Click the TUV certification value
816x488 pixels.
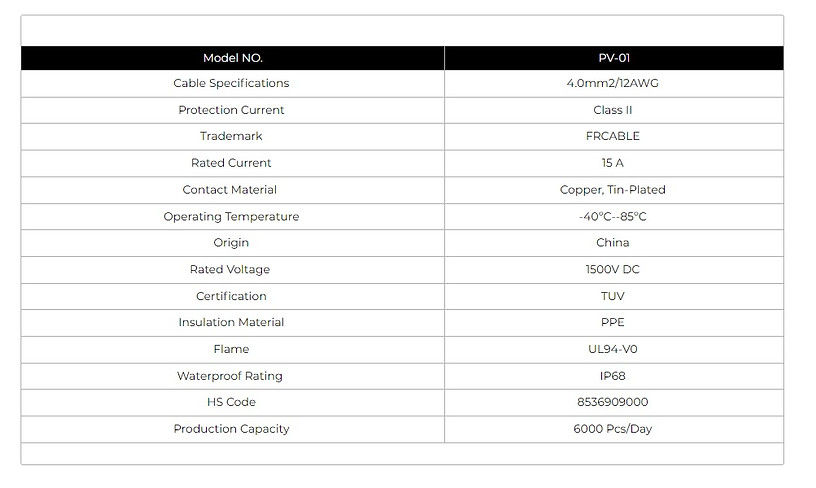[x=613, y=296]
